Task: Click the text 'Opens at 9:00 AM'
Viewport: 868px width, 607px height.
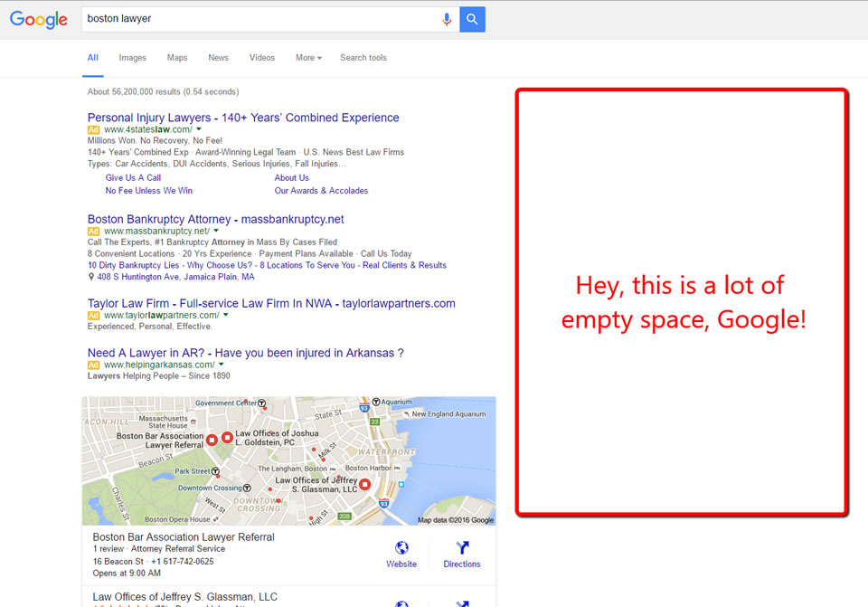Action: tap(127, 574)
